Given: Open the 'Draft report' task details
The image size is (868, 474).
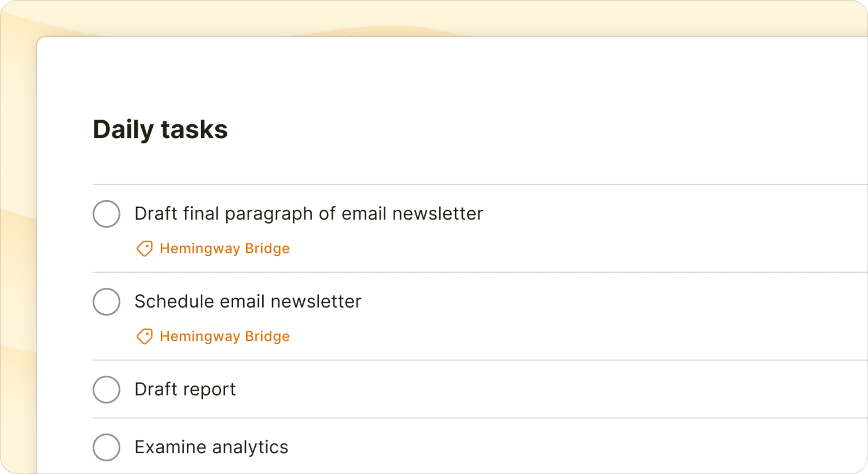Looking at the screenshot, I should click(x=185, y=389).
